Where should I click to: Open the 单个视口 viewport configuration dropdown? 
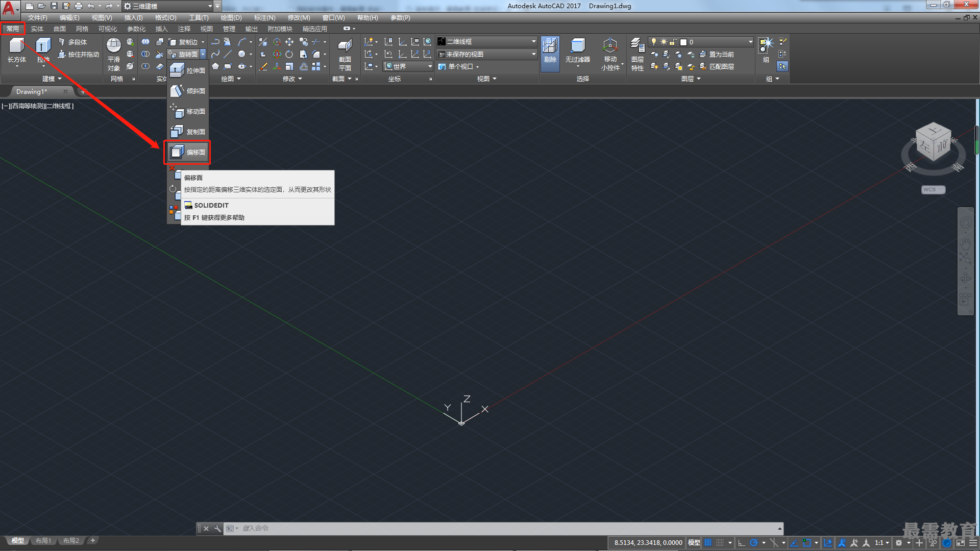[x=459, y=66]
